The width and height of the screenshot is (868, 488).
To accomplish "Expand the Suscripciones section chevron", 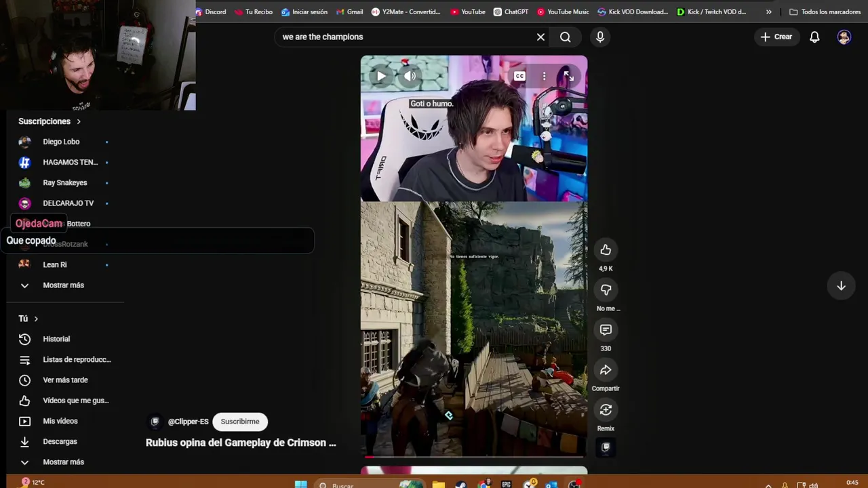I will point(79,121).
